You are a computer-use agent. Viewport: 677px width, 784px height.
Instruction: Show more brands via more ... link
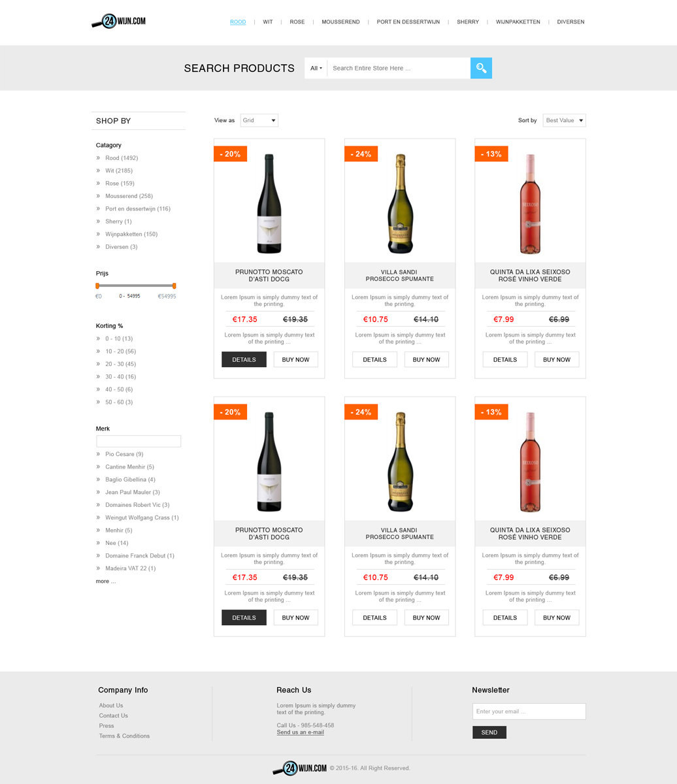click(x=106, y=581)
